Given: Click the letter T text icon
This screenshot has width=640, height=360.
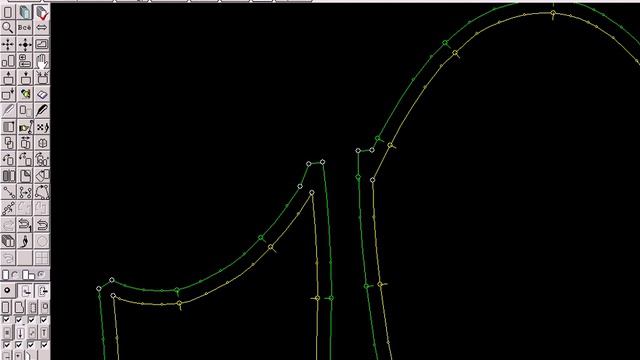Looking at the screenshot, I should pyautogui.click(x=44, y=332).
